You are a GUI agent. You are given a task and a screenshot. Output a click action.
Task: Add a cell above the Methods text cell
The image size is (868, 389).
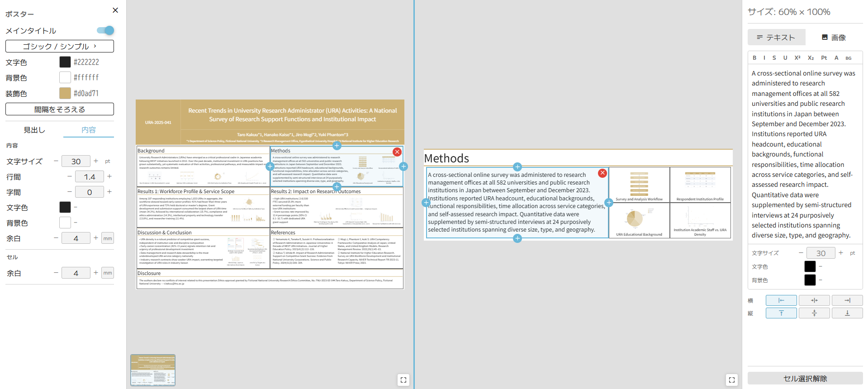click(517, 167)
